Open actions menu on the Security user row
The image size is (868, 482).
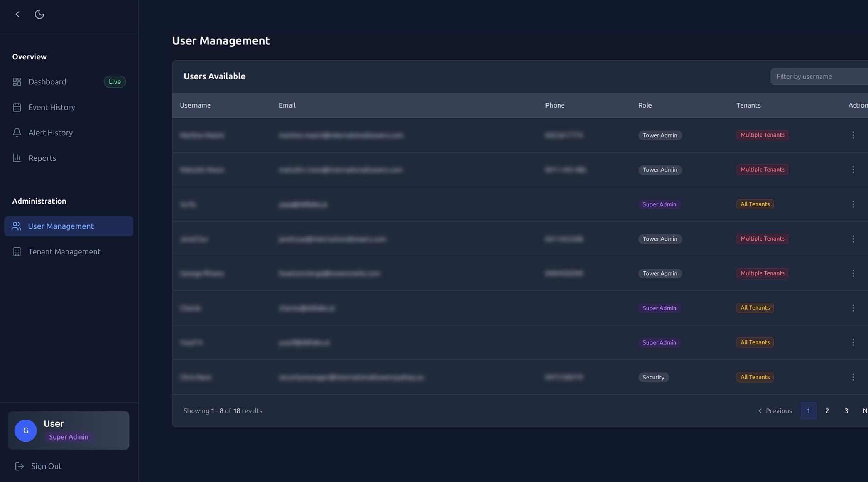pos(853,377)
